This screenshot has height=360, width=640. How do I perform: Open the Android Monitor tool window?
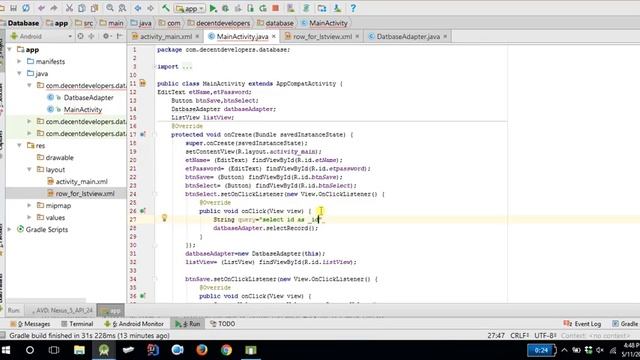[x=134, y=324]
